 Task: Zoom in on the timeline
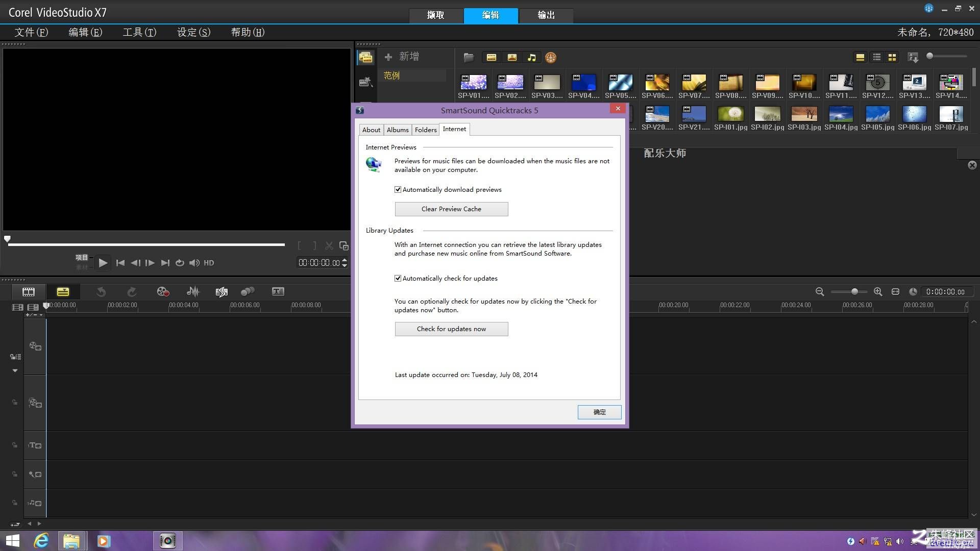tap(878, 292)
